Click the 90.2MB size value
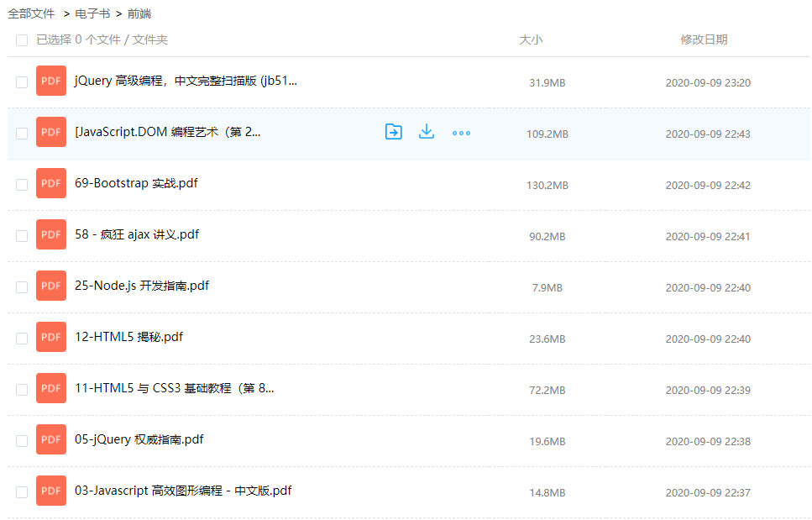812x520 pixels. pos(547,237)
